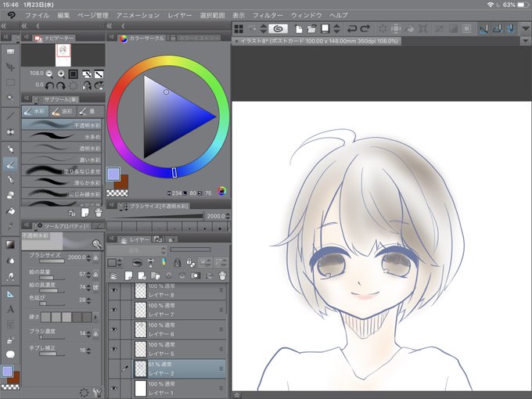Screen dimensions: 532x399
Task: Delete layer using layer panel trash icon
Action: click(222, 275)
